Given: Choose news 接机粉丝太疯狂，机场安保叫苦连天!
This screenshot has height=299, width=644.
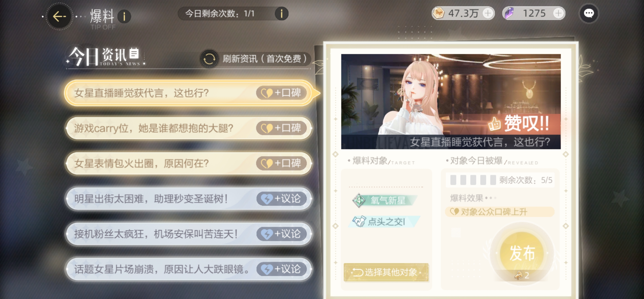Looking at the screenshot, I should 189,234.
